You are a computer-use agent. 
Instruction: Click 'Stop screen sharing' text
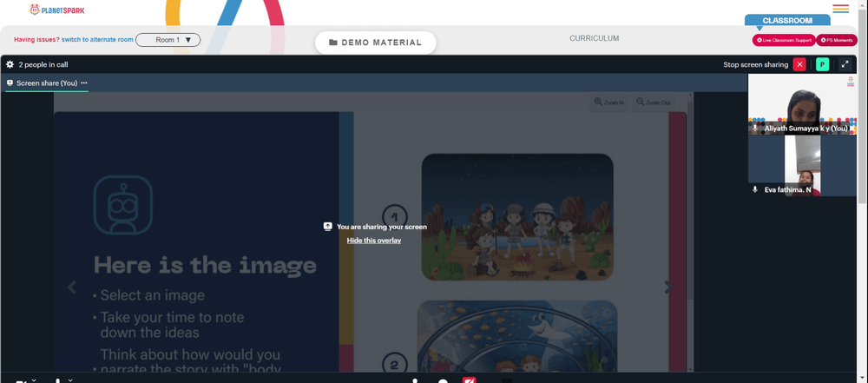coord(755,65)
